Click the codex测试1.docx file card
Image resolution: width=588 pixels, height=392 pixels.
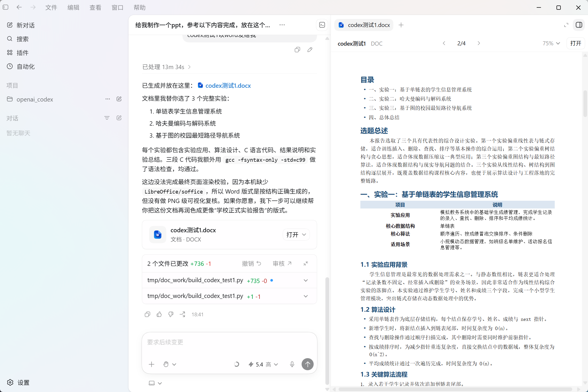pos(229,235)
